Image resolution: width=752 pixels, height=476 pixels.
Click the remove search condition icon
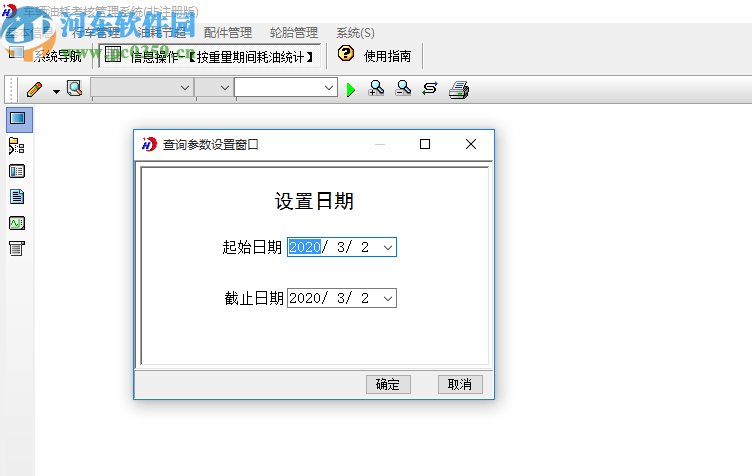(x=403, y=89)
